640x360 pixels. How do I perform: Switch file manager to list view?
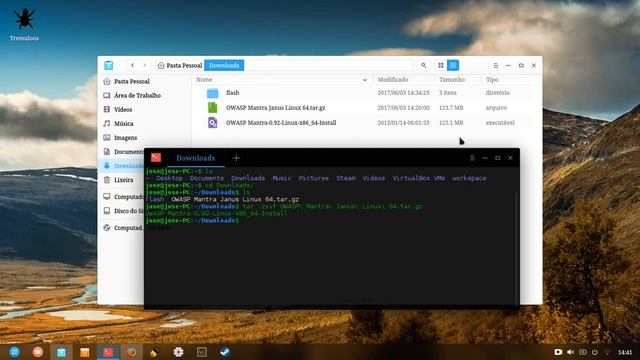pos(453,65)
